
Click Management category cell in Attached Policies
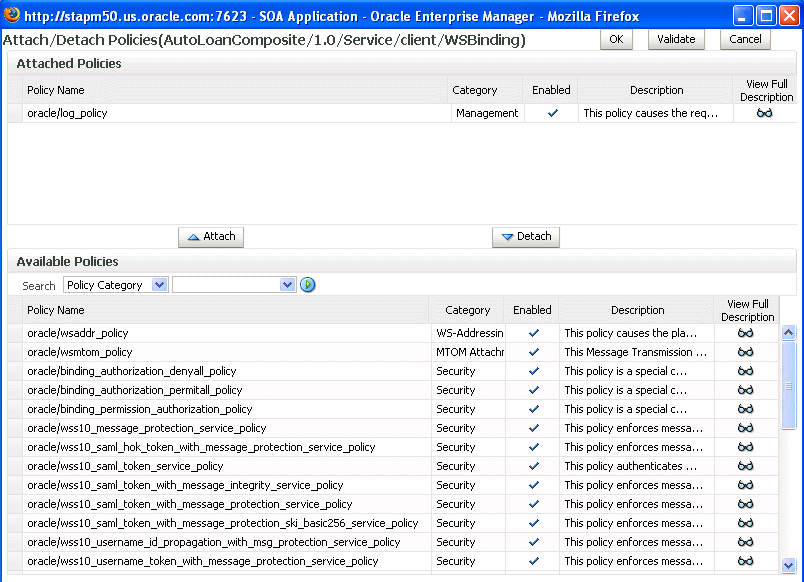pyautogui.click(x=487, y=113)
